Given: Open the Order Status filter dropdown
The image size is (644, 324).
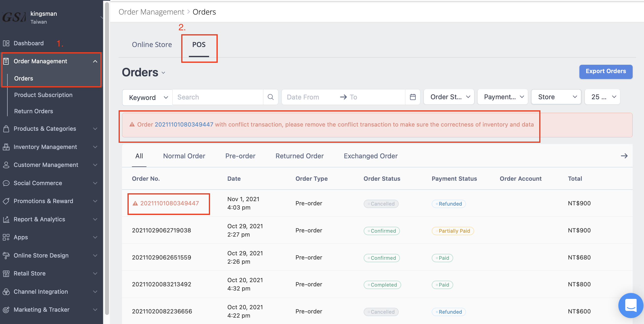Looking at the screenshot, I should 449,97.
